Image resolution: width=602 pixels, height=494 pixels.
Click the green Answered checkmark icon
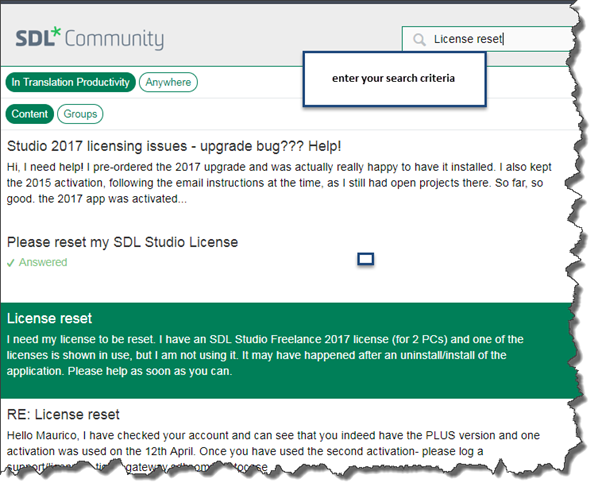point(11,263)
